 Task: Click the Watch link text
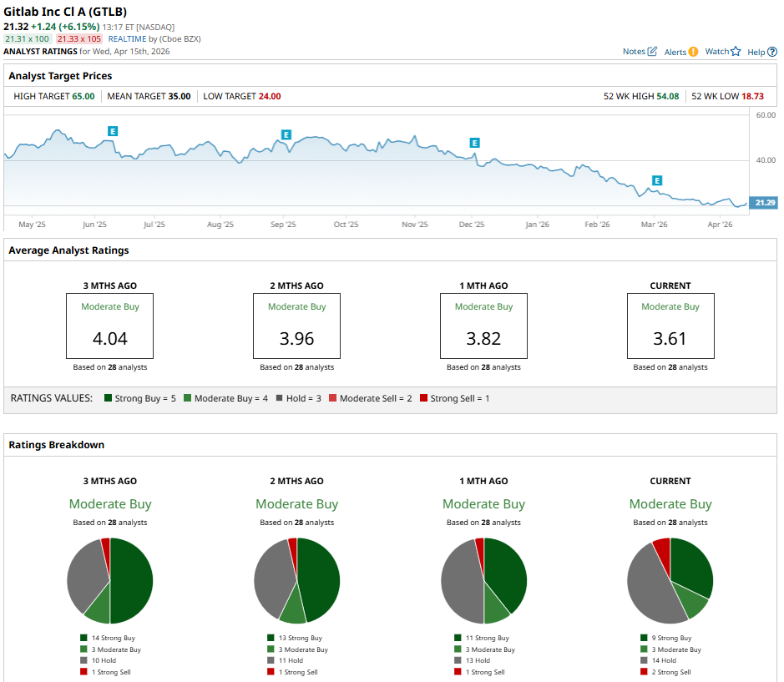pyautogui.click(x=716, y=52)
